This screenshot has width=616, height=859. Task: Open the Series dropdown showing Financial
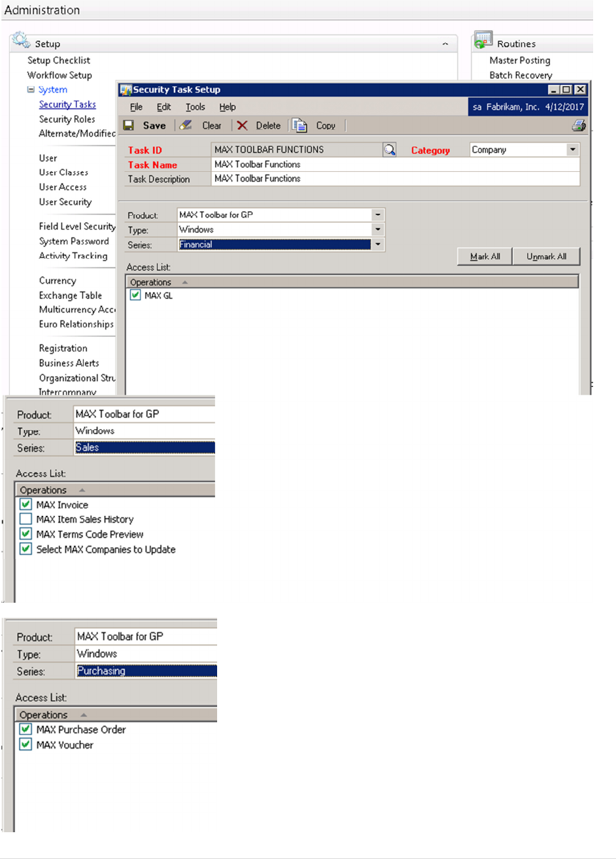(x=378, y=244)
